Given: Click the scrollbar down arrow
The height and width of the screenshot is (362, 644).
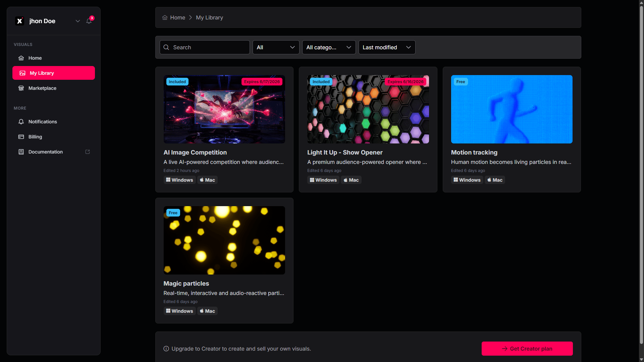Looking at the screenshot, I should (641, 360).
